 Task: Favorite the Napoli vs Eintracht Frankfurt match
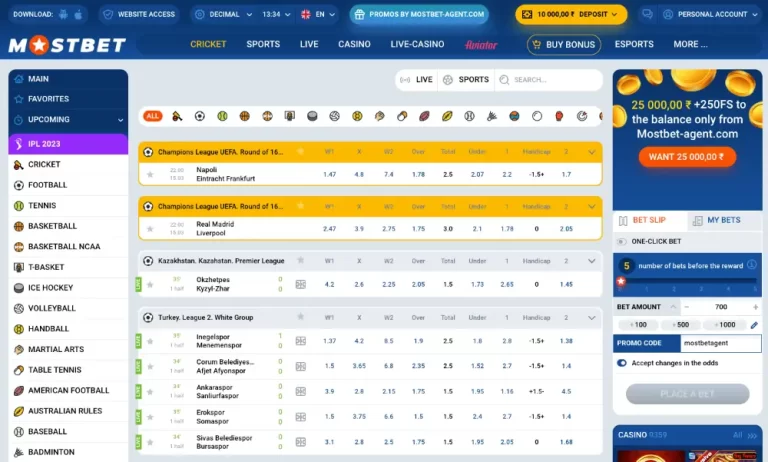pyautogui.click(x=150, y=174)
